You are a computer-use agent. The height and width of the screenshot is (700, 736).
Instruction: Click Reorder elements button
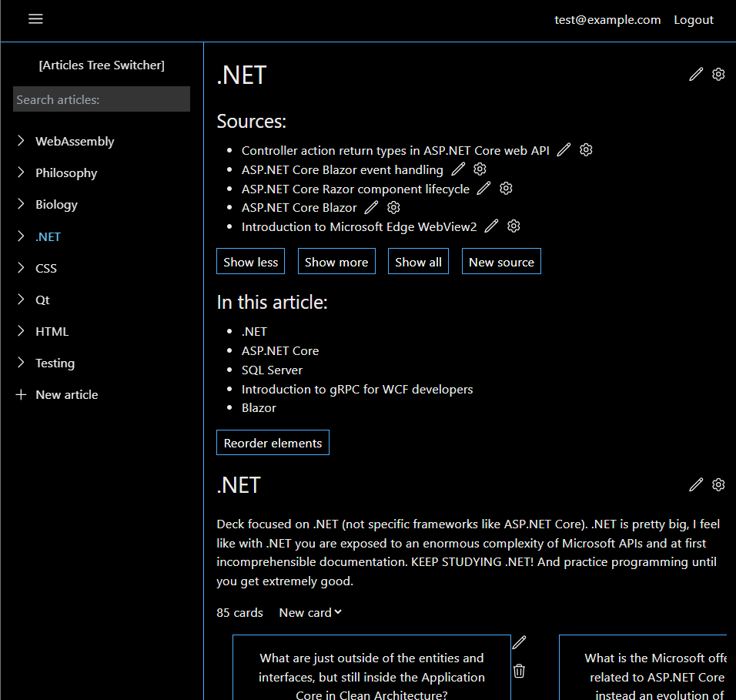pos(273,443)
